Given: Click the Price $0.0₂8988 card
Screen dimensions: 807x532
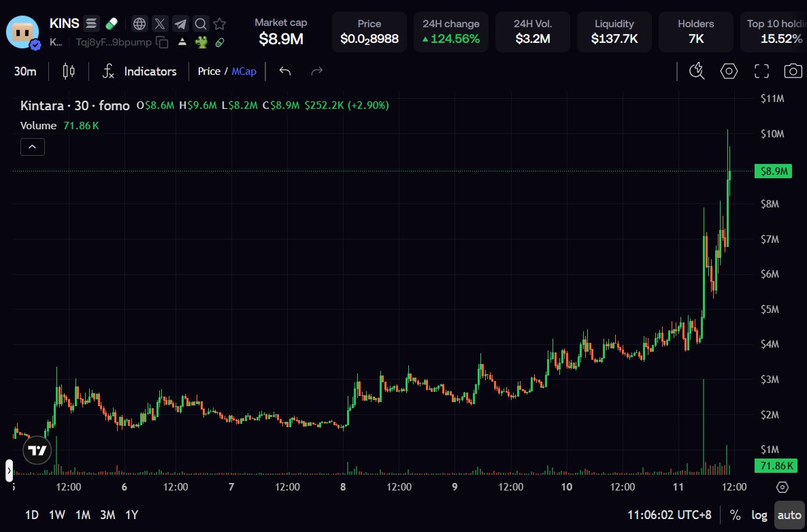Looking at the screenshot, I should [369, 32].
